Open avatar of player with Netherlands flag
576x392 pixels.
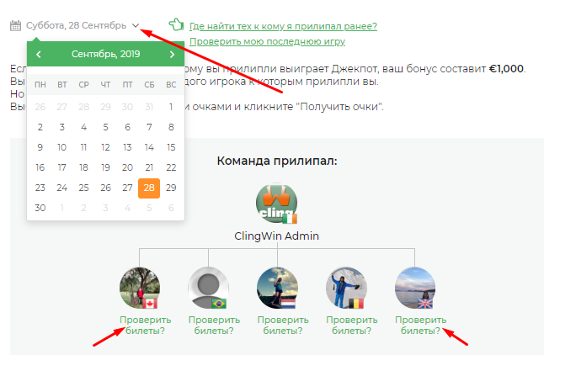tap(277, 288)
